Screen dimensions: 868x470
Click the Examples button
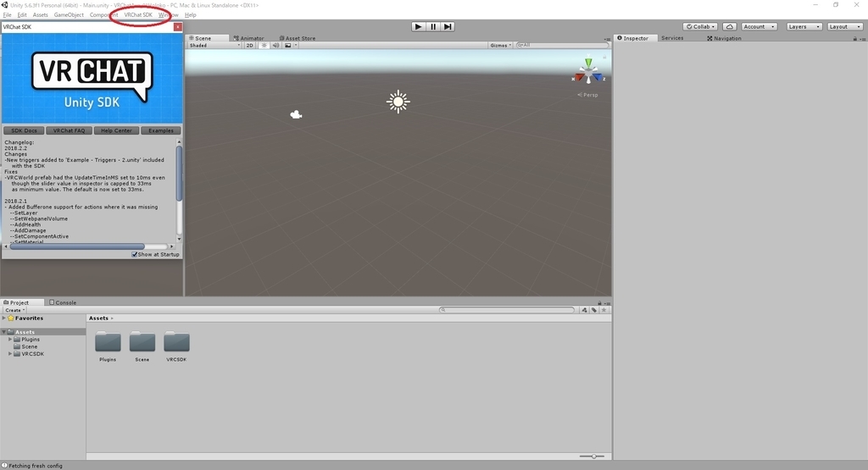pyautogui.click(x=161, y=130)
